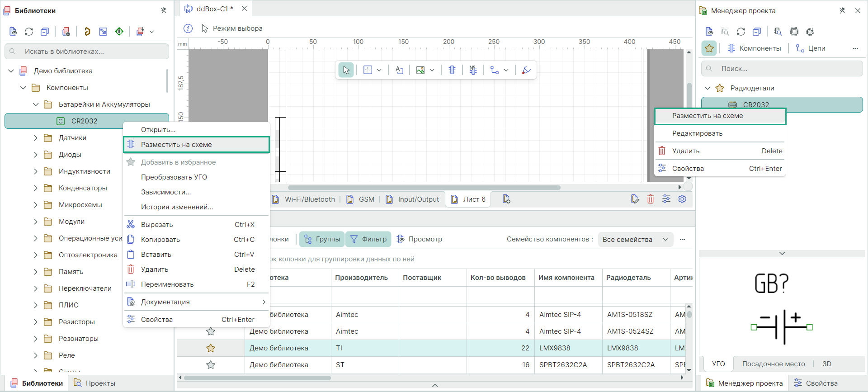Screen dimensions: 868x392
Task: Click the Цепи button in Project Manager
Action: tap(811, 48)
